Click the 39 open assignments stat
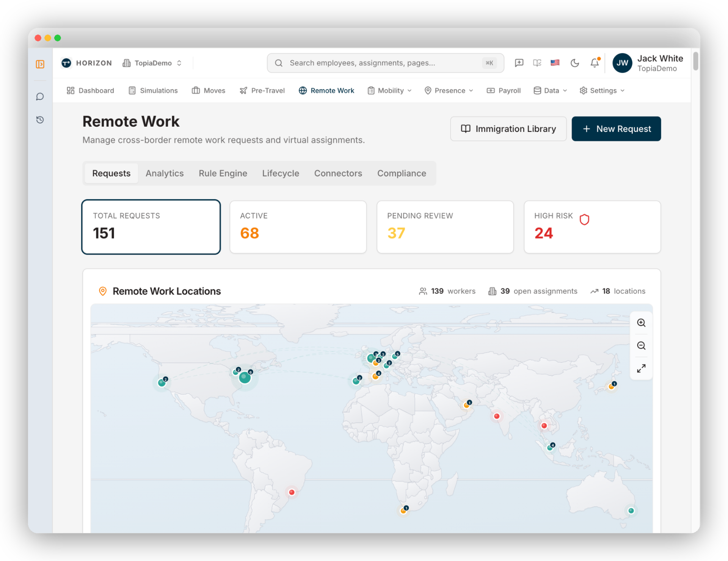The image size is (728, 561). coord(533,291)
